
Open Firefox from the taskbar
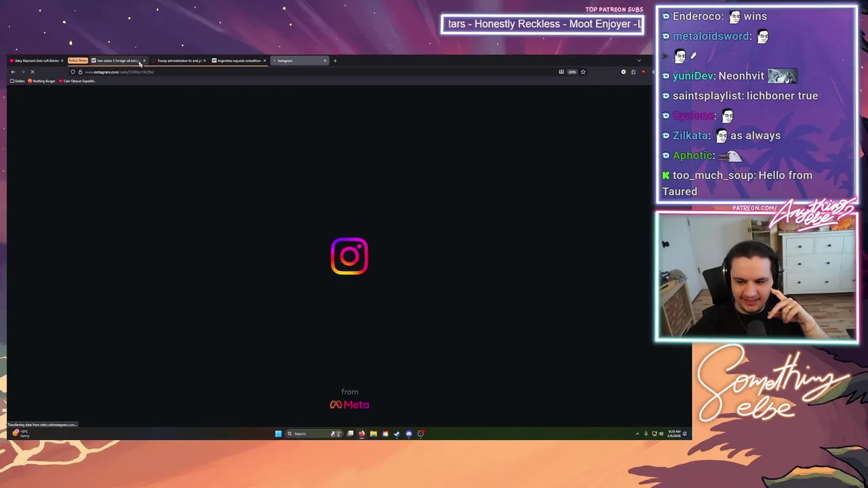coord(361,434)
